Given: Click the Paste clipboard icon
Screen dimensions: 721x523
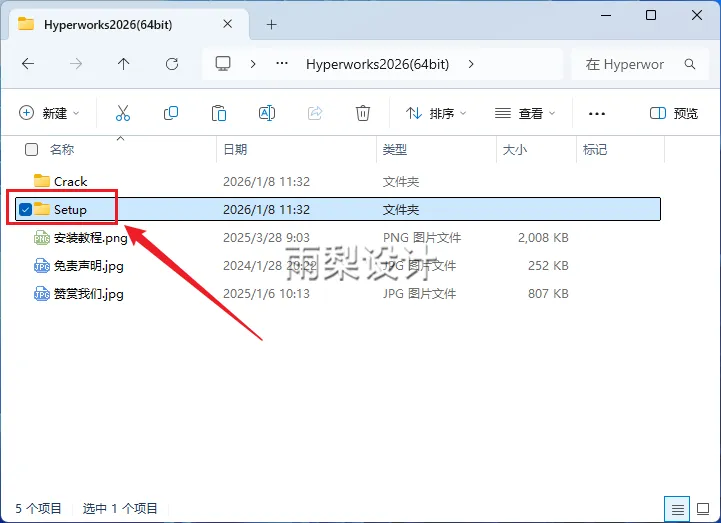Looking at the screenshot, I should [x=219, y=113].
